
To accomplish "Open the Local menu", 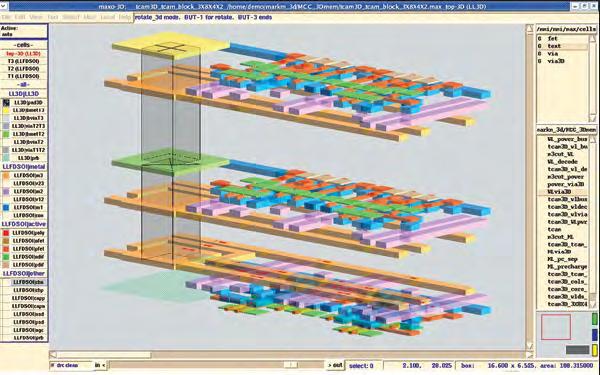I will point(108,18).
